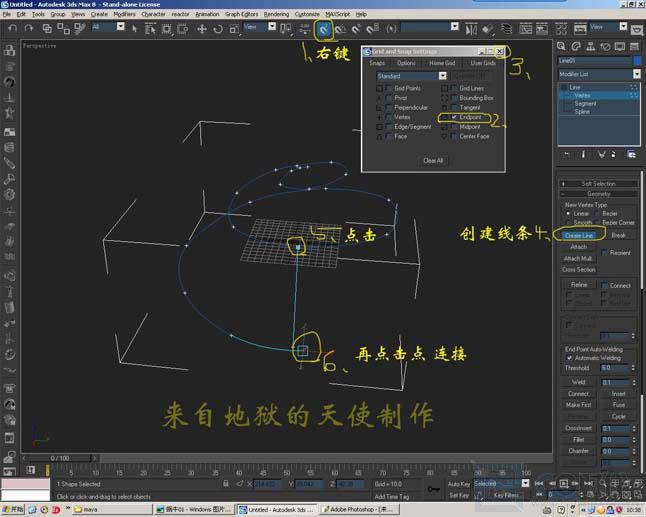Switch to the User Grids tab
The image size is (646, 517).
[x=483, y=63]
